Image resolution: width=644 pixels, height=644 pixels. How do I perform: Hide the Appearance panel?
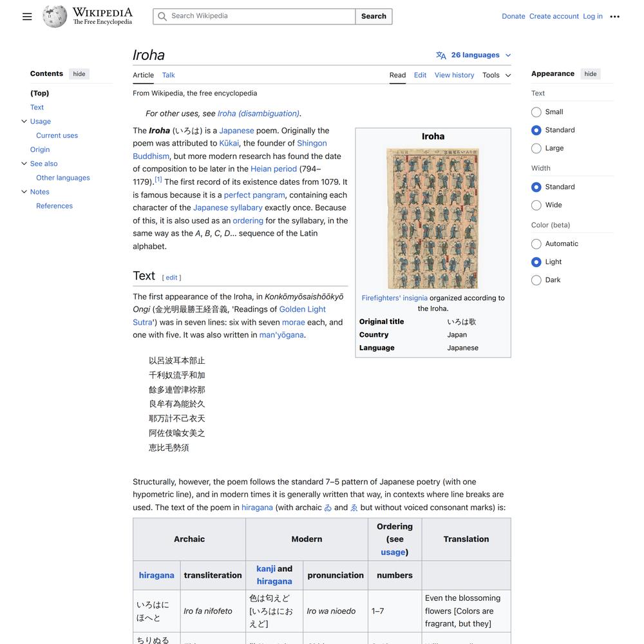pyautogui.click(x=590, y=74)
